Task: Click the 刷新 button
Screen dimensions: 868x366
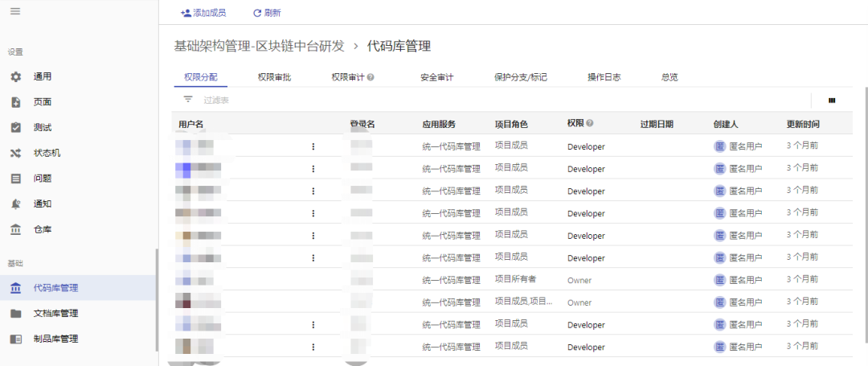Action: pyautogui.click(x=267, y=13)
